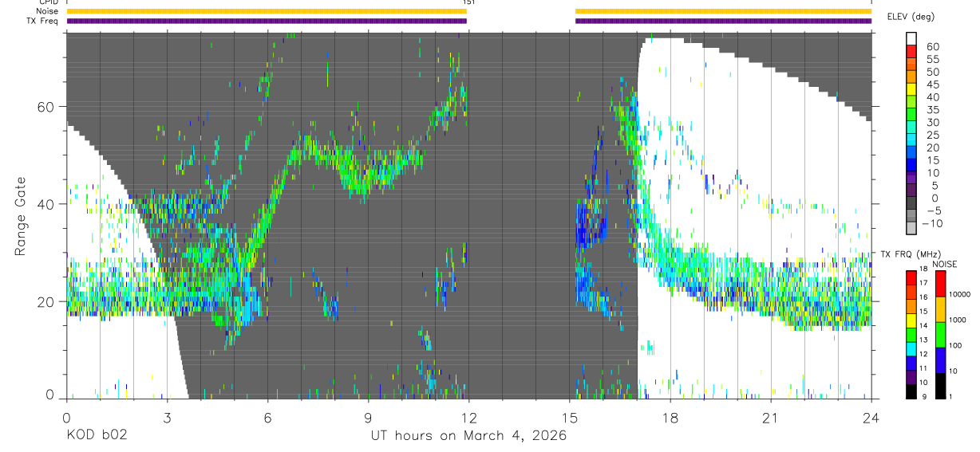Viewport: 980px width, 452px height.
Task: Click x-axis tick label '6'
Action: [x=267, y=417]
